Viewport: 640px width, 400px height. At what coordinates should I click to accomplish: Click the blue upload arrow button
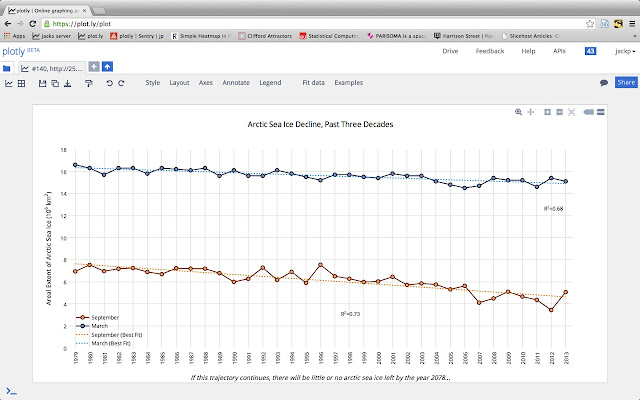(x=107, y=67)
